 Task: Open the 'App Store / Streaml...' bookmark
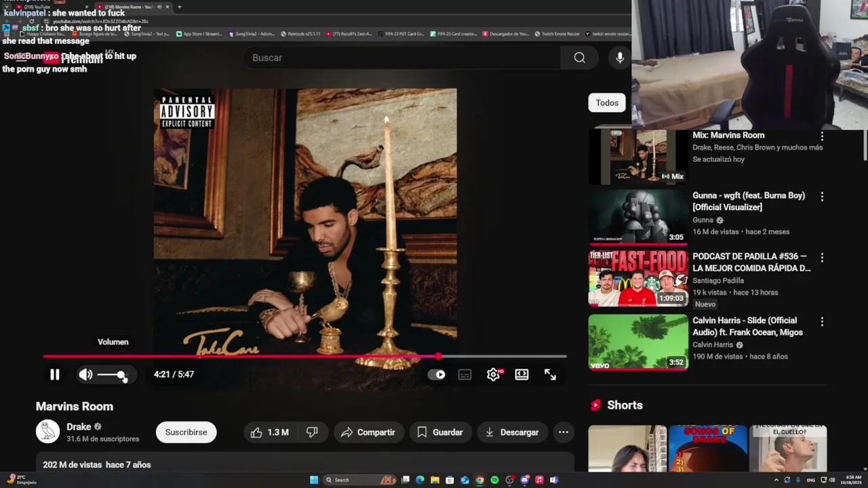pyautogui.click(x=199, y=33)
